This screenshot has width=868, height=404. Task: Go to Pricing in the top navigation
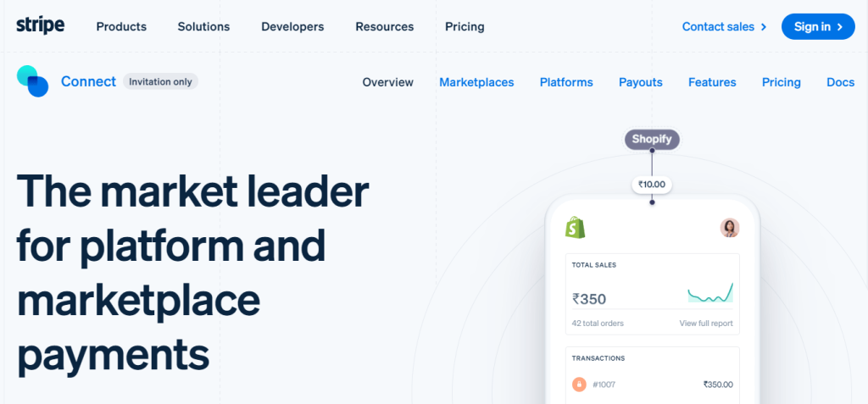(465, 26)
